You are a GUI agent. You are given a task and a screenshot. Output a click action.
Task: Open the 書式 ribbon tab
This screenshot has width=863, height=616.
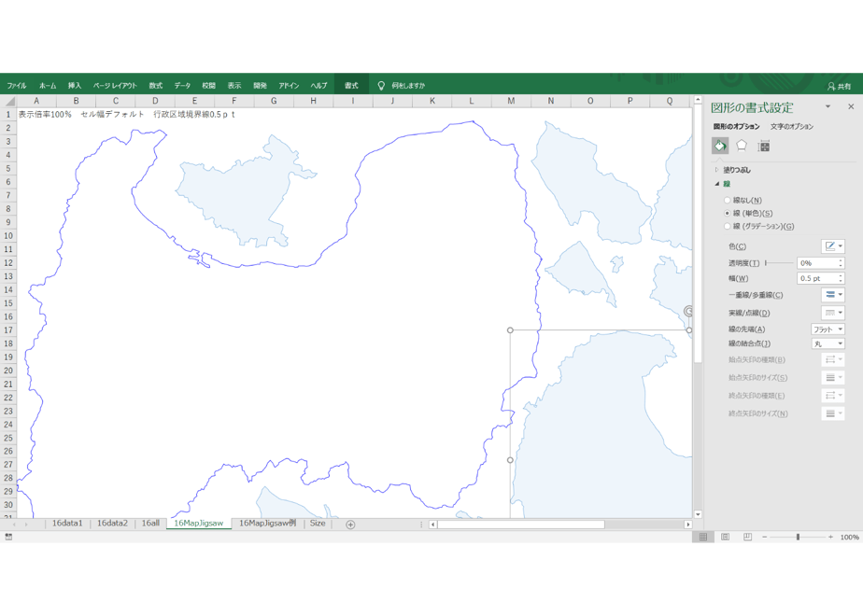[x=351, y=85]
